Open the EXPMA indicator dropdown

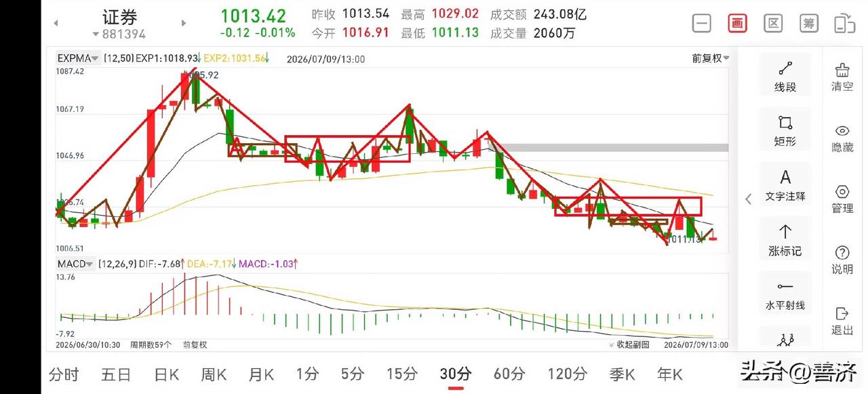79,59
